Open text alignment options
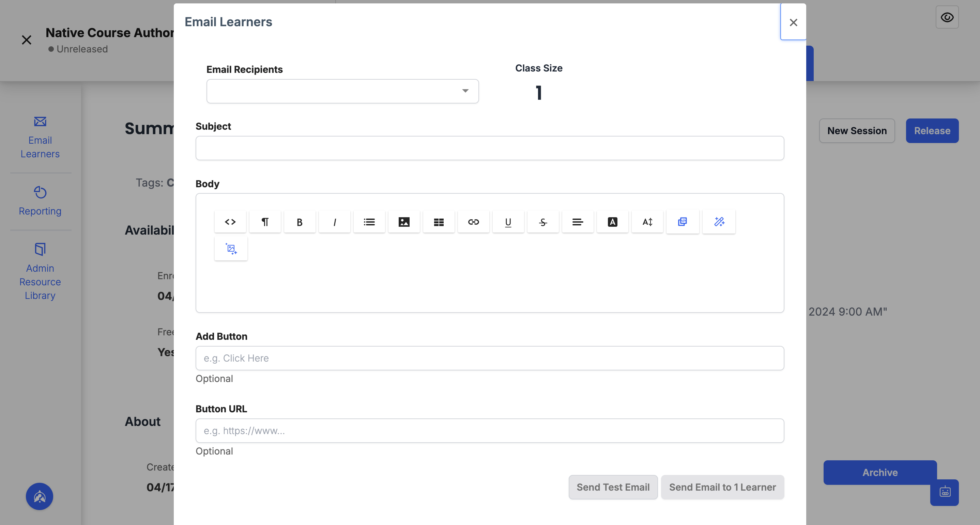 (578, 222)
